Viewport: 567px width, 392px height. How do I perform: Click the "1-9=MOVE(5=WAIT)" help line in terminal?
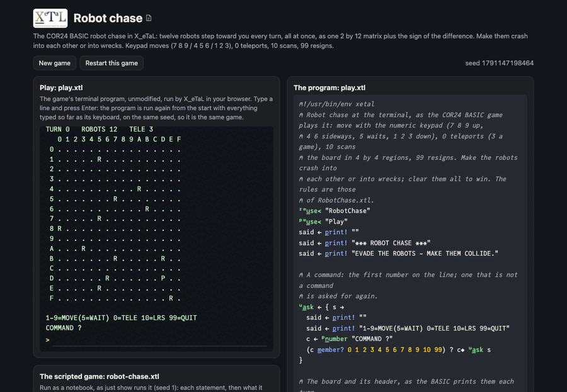(x=121, y=318)
